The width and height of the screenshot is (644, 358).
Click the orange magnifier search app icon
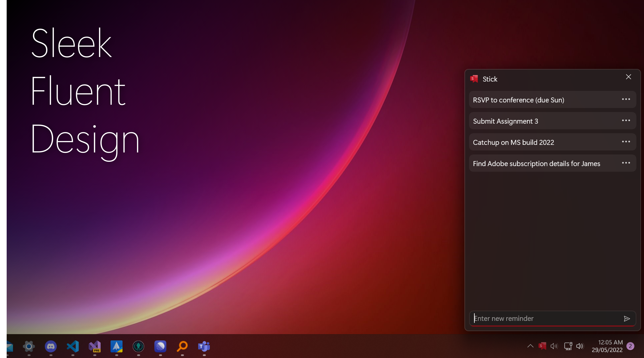[x=182, y=346]
